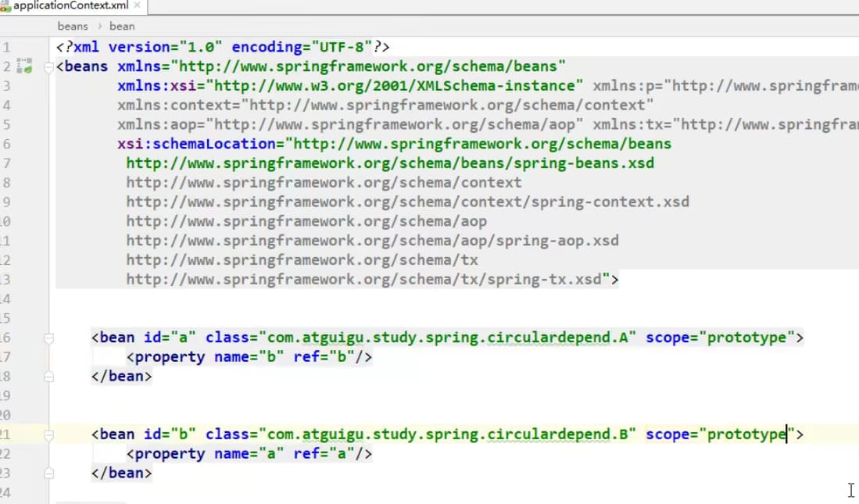Viewport: 859px width, 504px height.
Task: Click the xmlns:p attribute on line 3
Action: (x=726, y=86)
